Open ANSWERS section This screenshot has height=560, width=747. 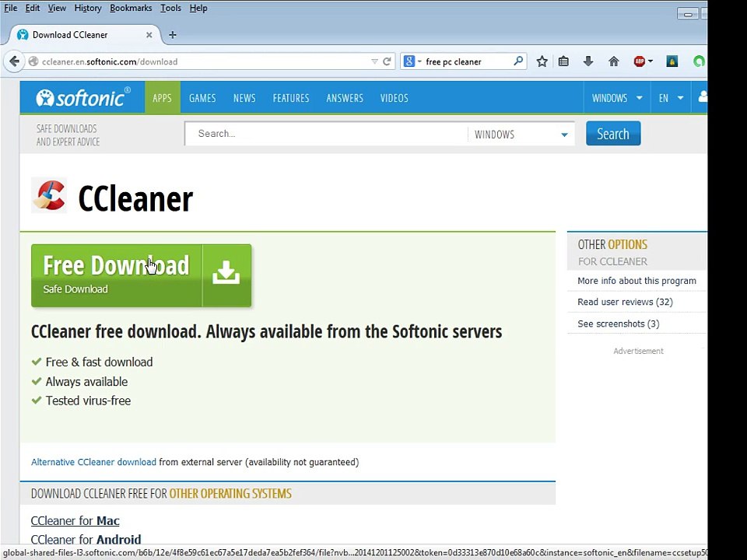[x=345, y=98]
